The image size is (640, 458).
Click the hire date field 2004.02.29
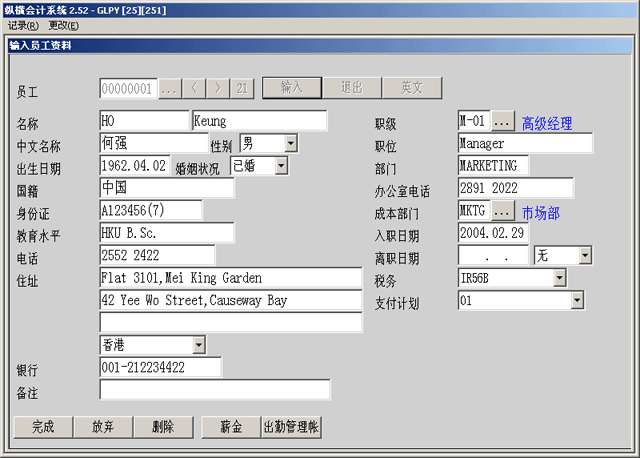(x=493, y=233)
